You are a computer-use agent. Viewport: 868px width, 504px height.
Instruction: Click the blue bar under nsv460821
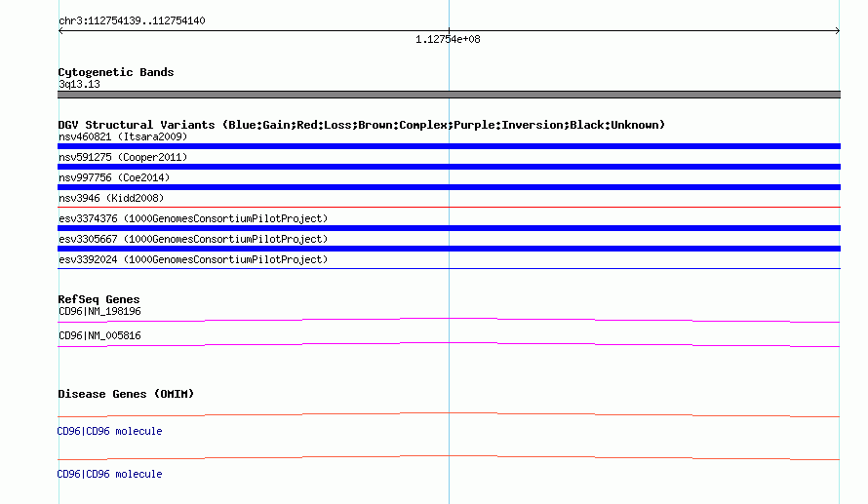tap(449, 146)
